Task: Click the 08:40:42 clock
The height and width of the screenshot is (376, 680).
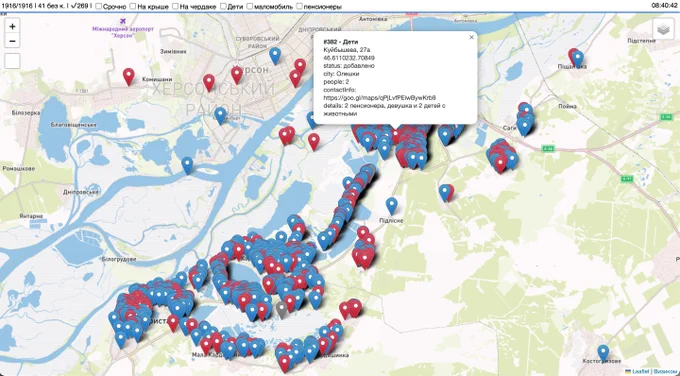Action: [x=664, y=6]
